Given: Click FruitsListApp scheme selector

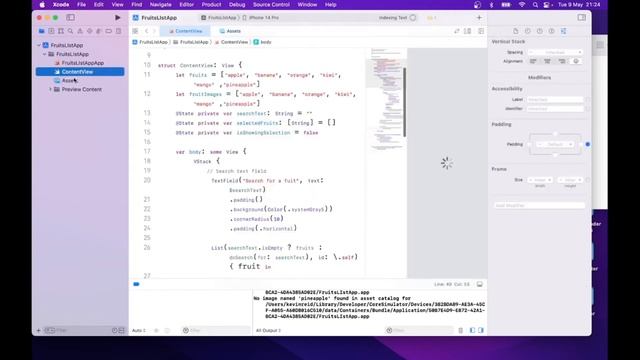Looking at the screenshot, I should tap(219, 18).
